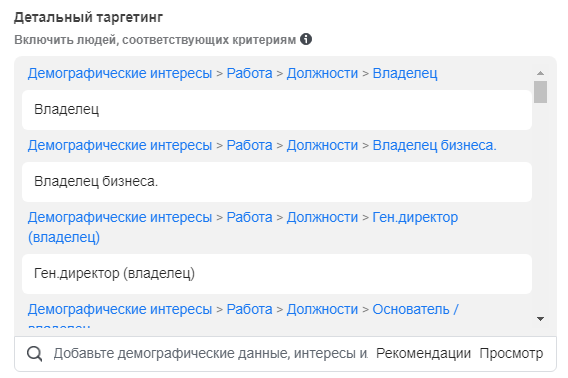Click Должности link in third breadcrumb row
The image size is (568, 378).
coord(322,217)
